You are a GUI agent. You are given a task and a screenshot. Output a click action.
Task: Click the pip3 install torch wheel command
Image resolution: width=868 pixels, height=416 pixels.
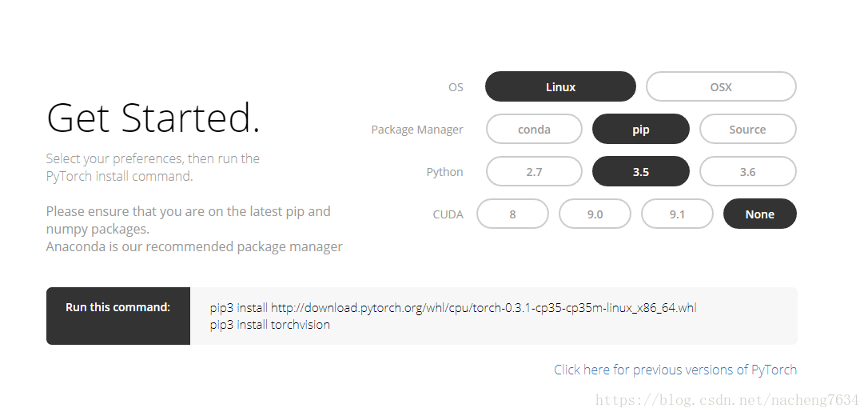tap(453, 307)
